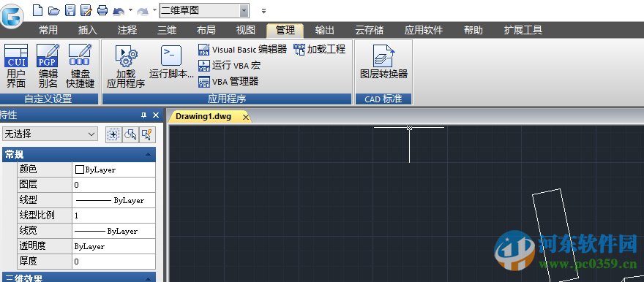Click the CAD 标准 panel title
The width and height of the screenshot is (644, 282).
(383, 99)
